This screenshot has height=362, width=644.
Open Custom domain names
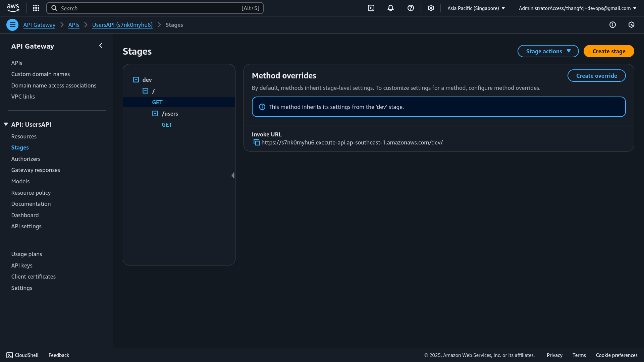pos(41,74)
